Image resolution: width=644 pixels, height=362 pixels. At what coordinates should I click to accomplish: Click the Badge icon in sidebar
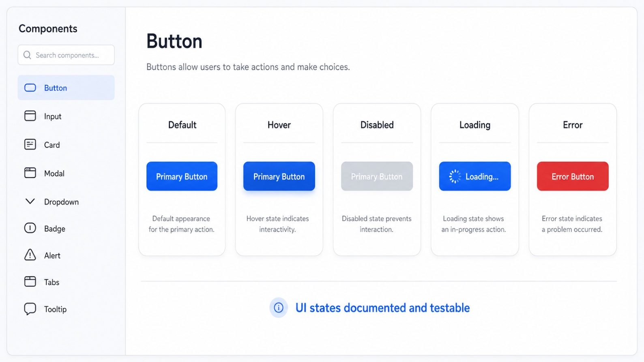(x=30, y=228)
